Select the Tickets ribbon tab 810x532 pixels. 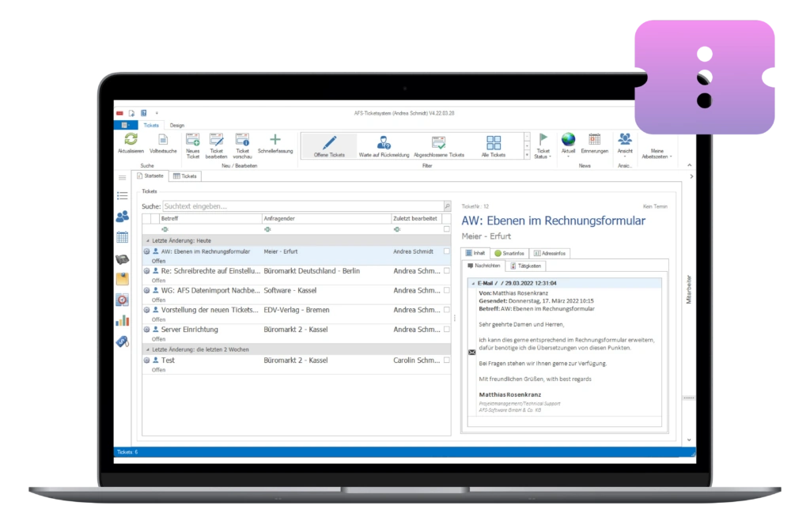tap(151, 126)
